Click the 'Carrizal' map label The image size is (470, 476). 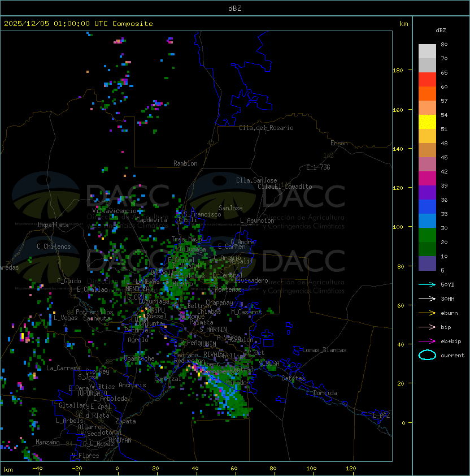coord(168,379)
